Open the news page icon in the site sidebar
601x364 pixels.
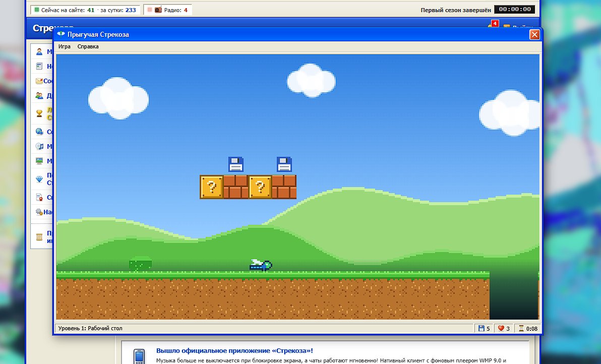pyautogui.click(x=39, y=66)
